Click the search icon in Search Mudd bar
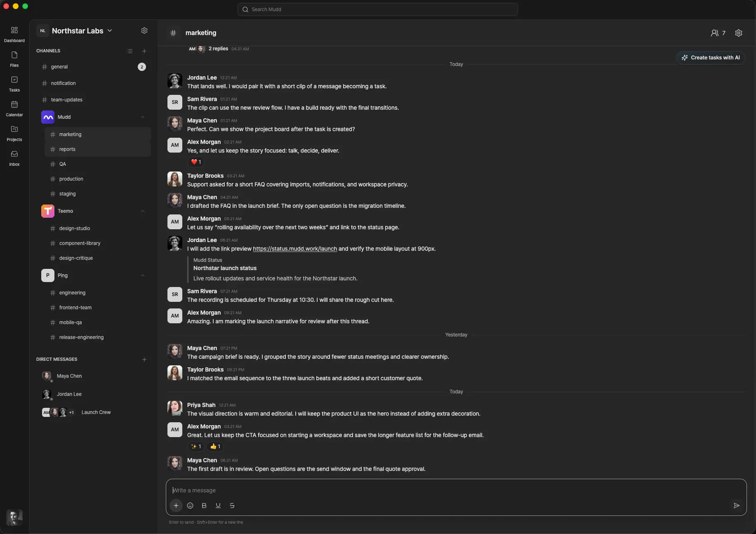756x534 pixels. [245, 9]
